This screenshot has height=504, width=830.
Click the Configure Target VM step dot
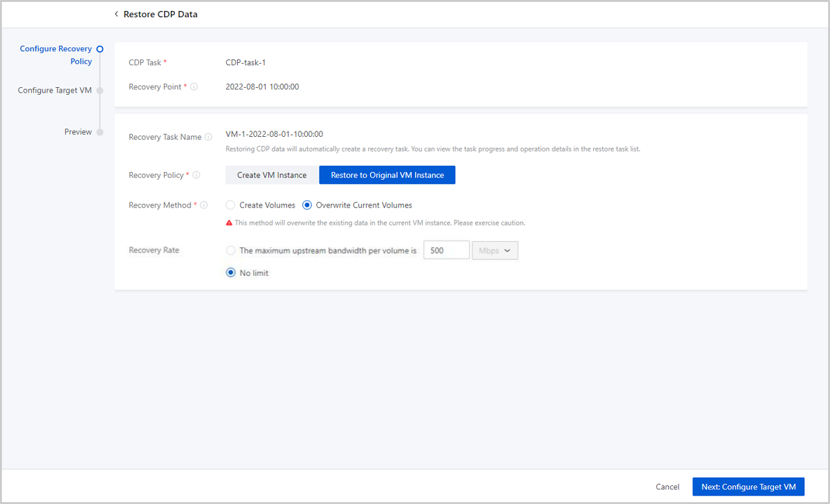tap(100, 91)
